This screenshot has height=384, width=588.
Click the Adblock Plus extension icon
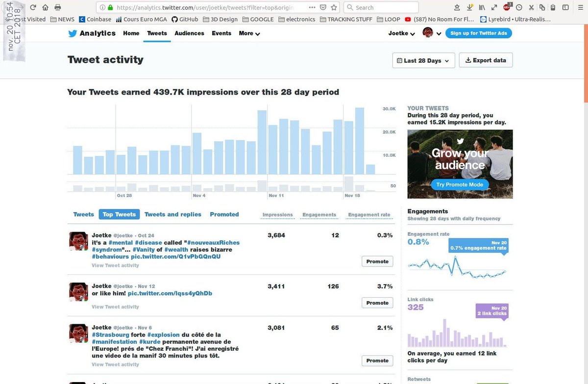508,7
